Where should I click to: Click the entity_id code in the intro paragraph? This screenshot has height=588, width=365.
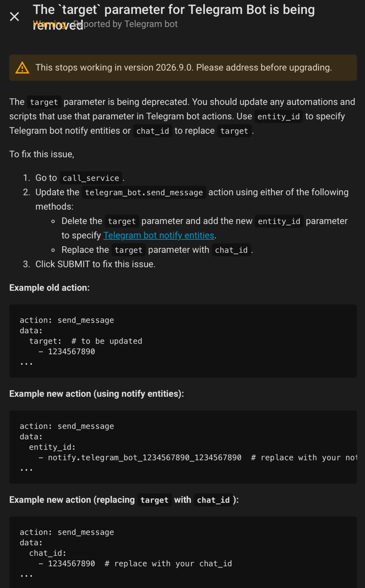click(x=278, y=116)
